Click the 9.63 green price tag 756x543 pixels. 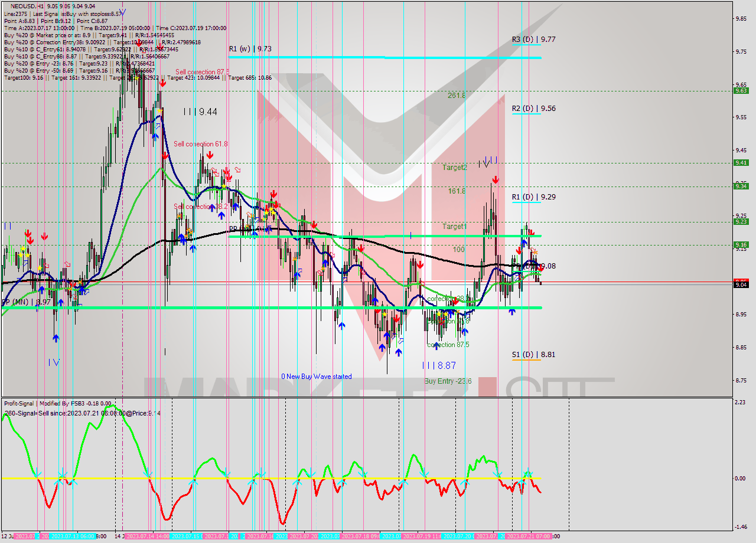click(x=741, y=90)
